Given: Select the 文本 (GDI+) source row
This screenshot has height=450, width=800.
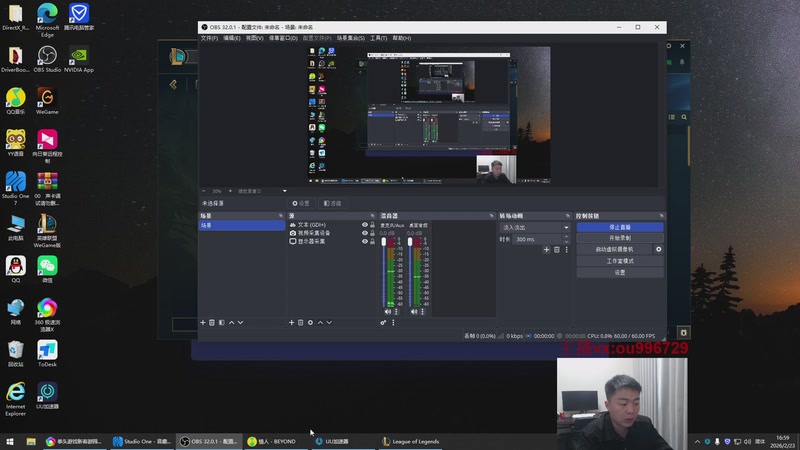Looking at the screenshot, I should tap(333, 224).
